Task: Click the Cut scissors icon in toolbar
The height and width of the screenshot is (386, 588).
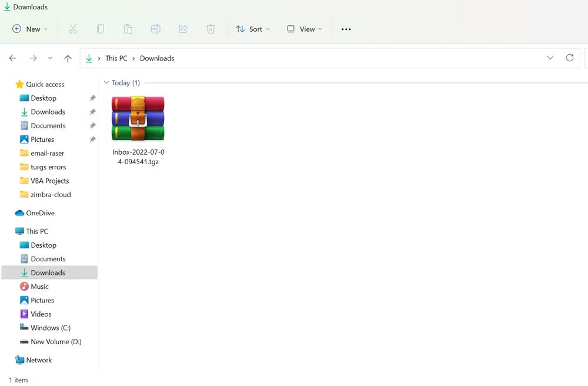Action: [73, 29]
